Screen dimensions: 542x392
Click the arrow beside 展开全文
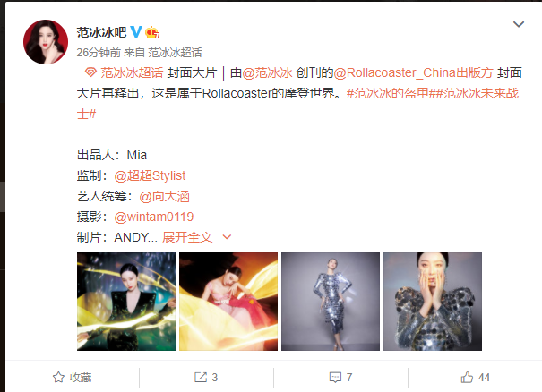click(227, 237)
